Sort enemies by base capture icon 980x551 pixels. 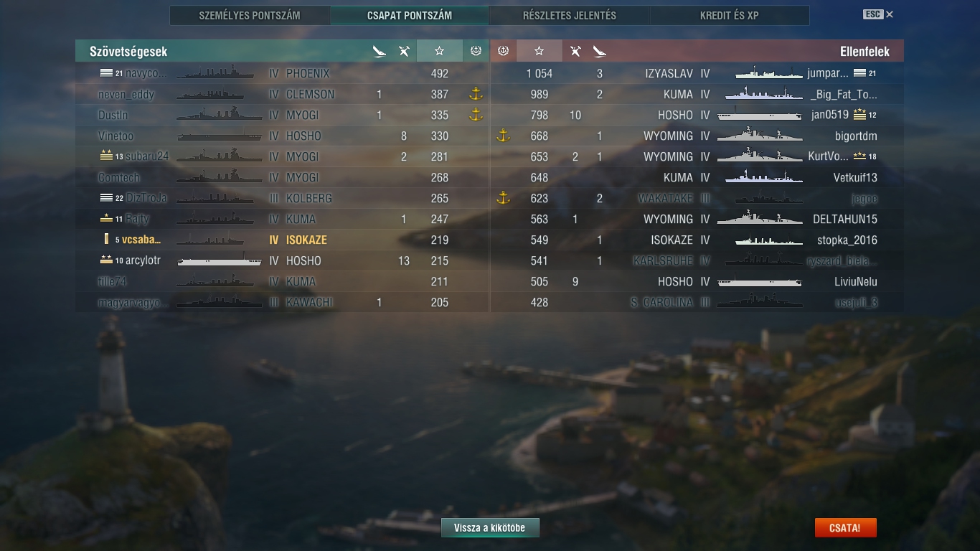[x=503, y=51]
